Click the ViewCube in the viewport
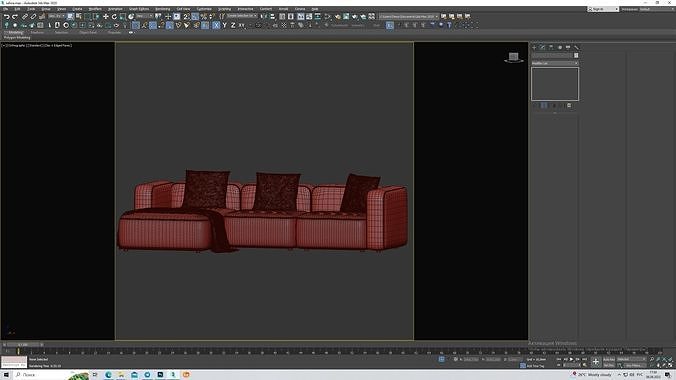This screenshot has height=380, width=676. tap(513, 57)
